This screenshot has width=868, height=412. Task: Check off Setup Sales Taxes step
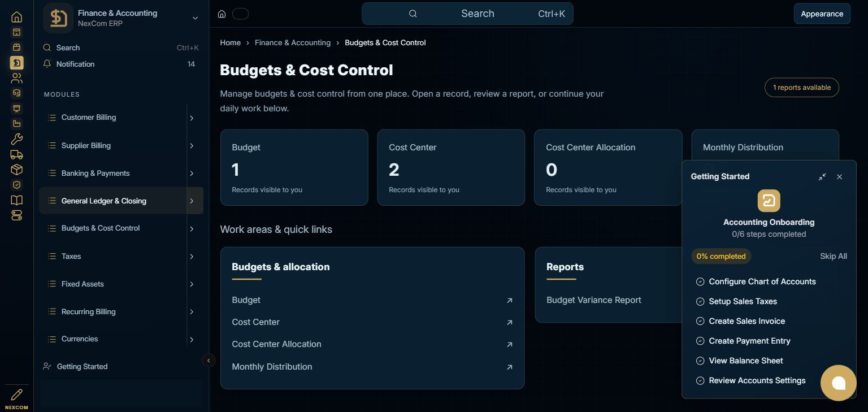click(700, 301)
